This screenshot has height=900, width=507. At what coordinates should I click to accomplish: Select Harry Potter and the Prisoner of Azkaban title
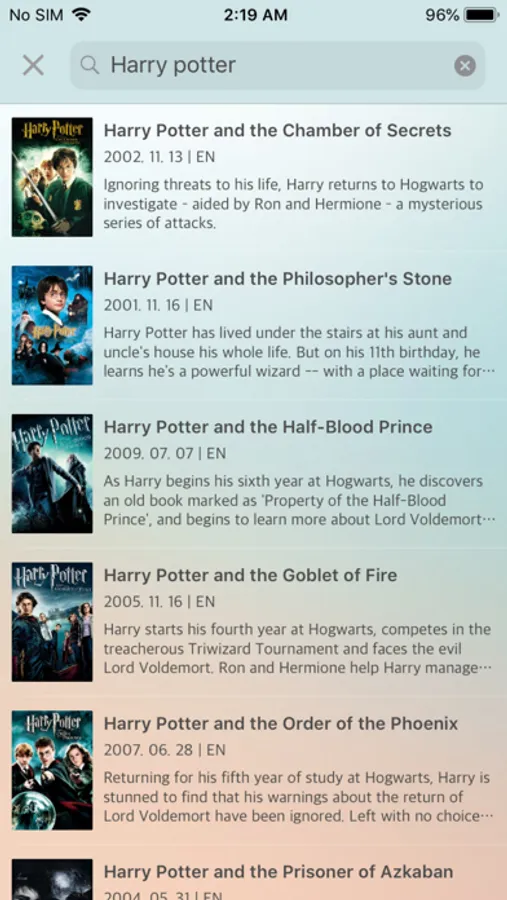tap(278, 872)
